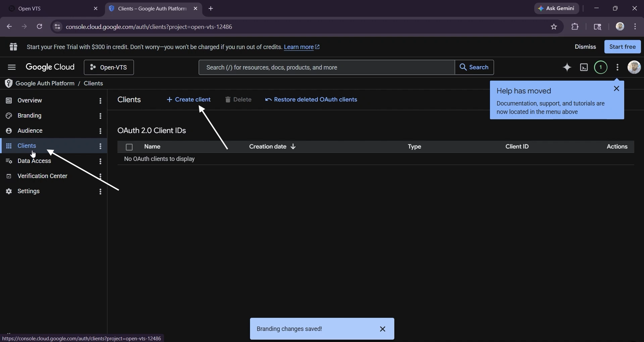Activate the Cloud Shell terminal icon
644x342 pixels.
(584, 68)
